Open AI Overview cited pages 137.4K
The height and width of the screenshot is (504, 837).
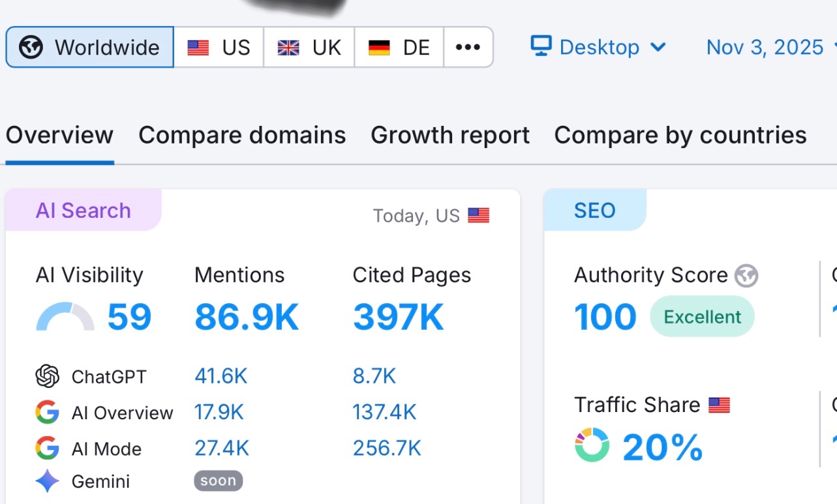[x=385, y=412]
